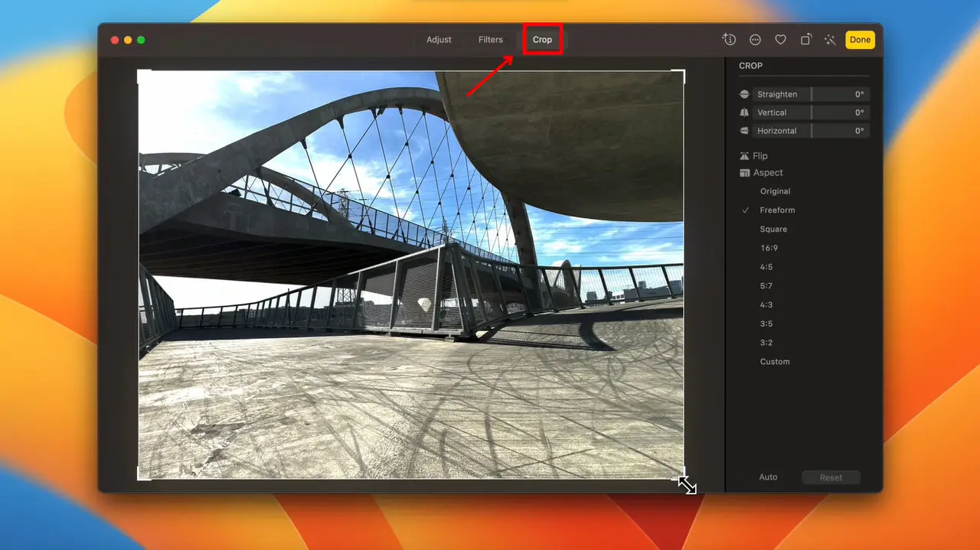Click the Auto Enhance magic wand icon

click(x=830, y=39)
